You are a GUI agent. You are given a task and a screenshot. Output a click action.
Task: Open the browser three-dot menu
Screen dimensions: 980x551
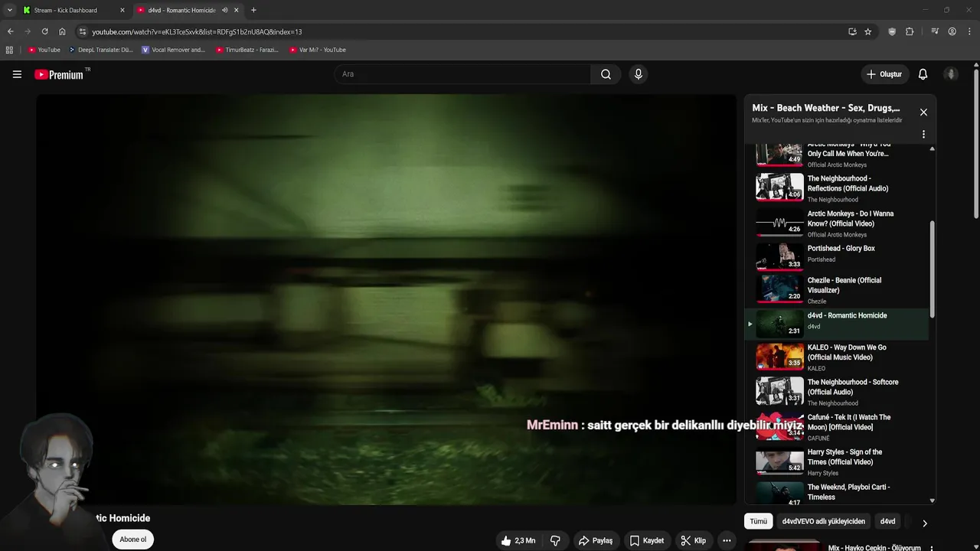click(x=969, y=31)
